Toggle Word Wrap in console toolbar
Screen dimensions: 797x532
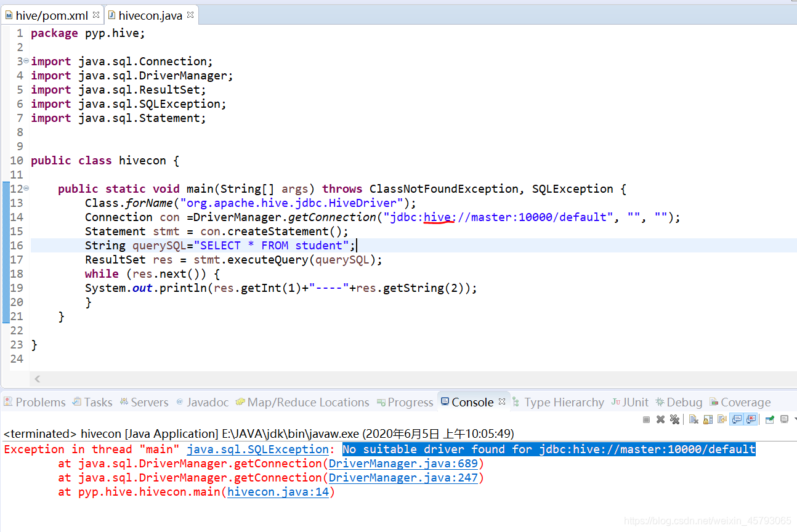point(722,419)
